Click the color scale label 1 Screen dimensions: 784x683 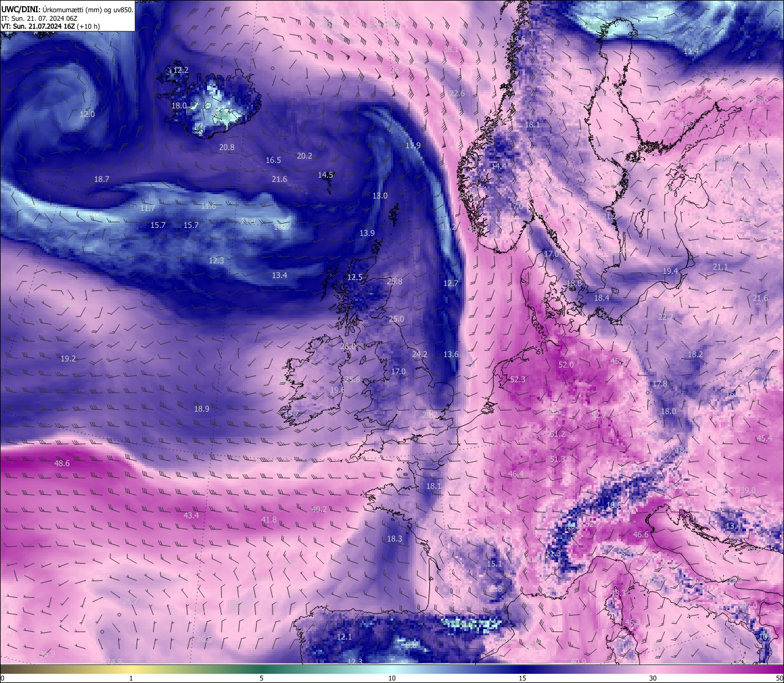click(x=131, y=678)
